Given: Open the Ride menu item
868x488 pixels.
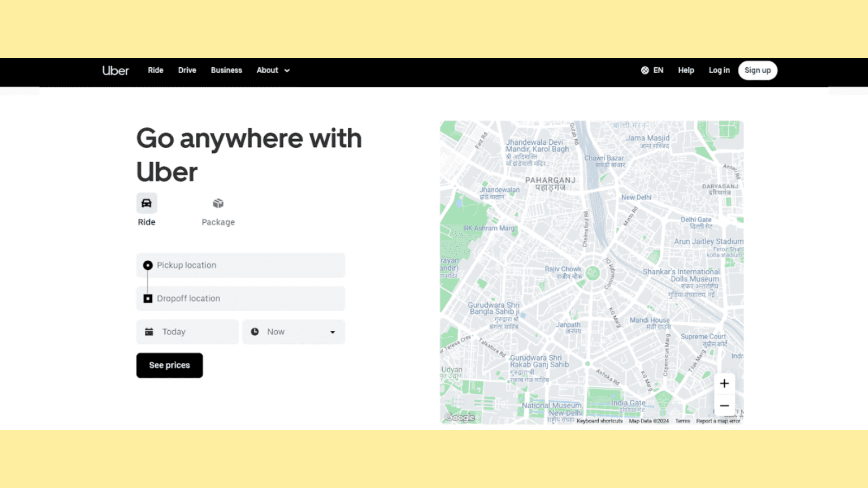Looking at the screenshot, I should point(156,70).
